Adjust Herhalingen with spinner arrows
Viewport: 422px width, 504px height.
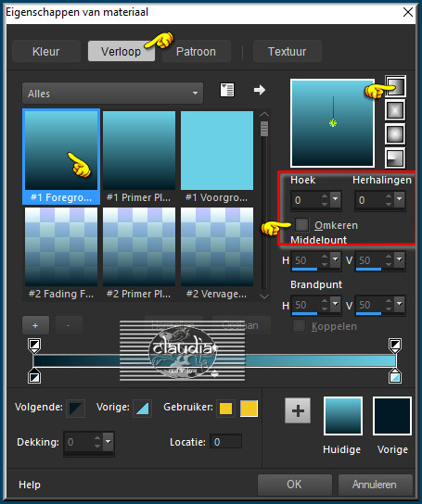coord(389,200)
